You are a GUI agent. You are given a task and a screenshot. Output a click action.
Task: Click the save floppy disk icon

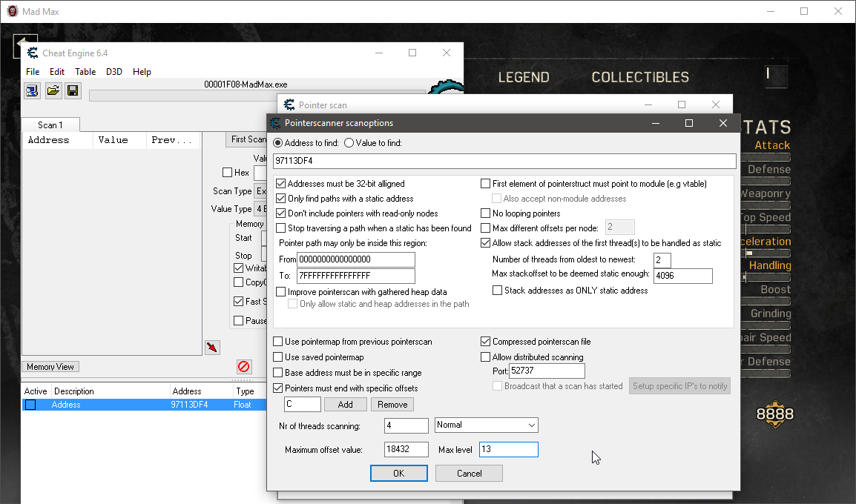click(x=73, y=90)
